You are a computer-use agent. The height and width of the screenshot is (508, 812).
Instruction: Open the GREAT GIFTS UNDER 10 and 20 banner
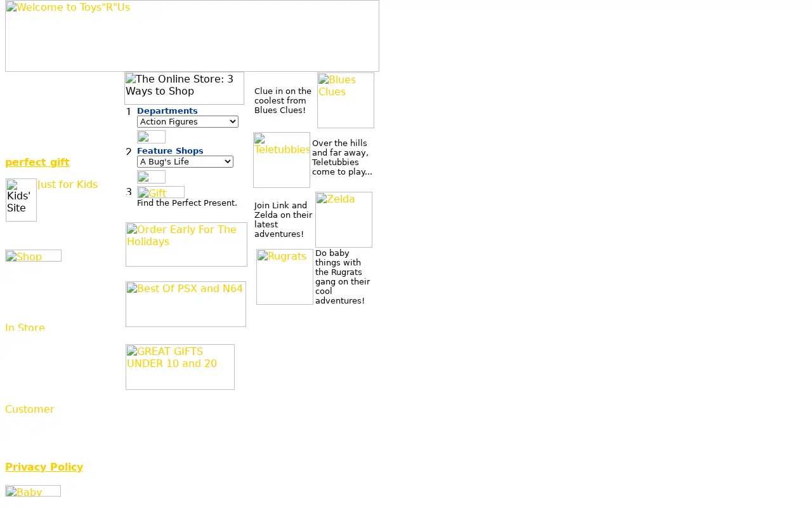tap(180, 367)
